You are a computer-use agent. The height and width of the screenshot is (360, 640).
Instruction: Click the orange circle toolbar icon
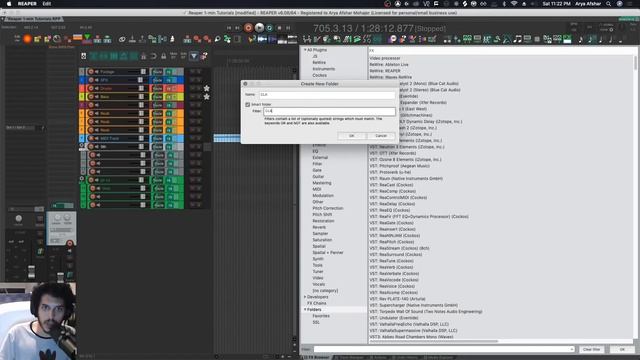tap(27, 39)
